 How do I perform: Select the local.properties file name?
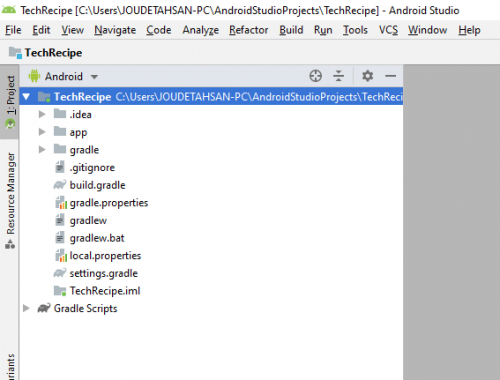(x=105, y=256)
